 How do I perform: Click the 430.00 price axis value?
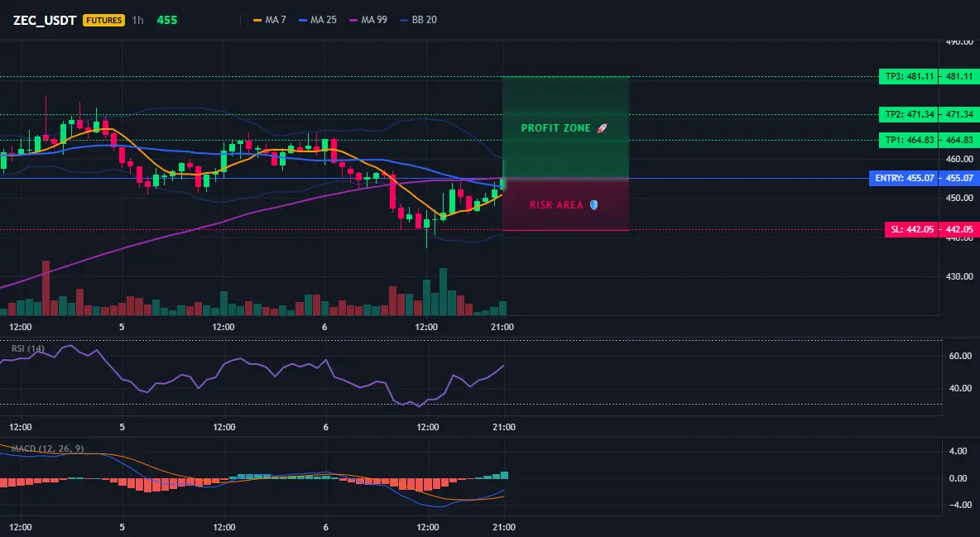pyautogui.click(x=959, y=276)
